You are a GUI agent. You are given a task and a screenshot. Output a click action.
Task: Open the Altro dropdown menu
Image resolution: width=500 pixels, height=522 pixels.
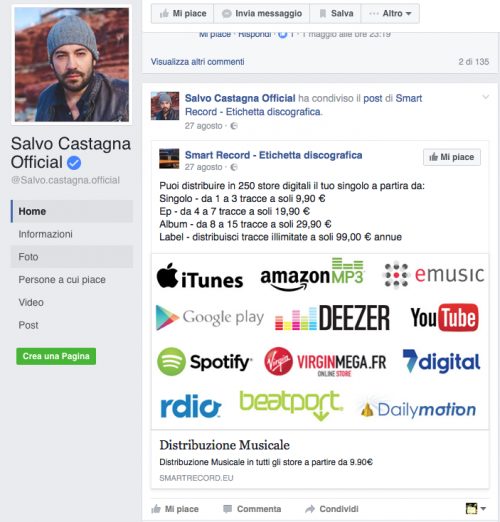(390, 14)
